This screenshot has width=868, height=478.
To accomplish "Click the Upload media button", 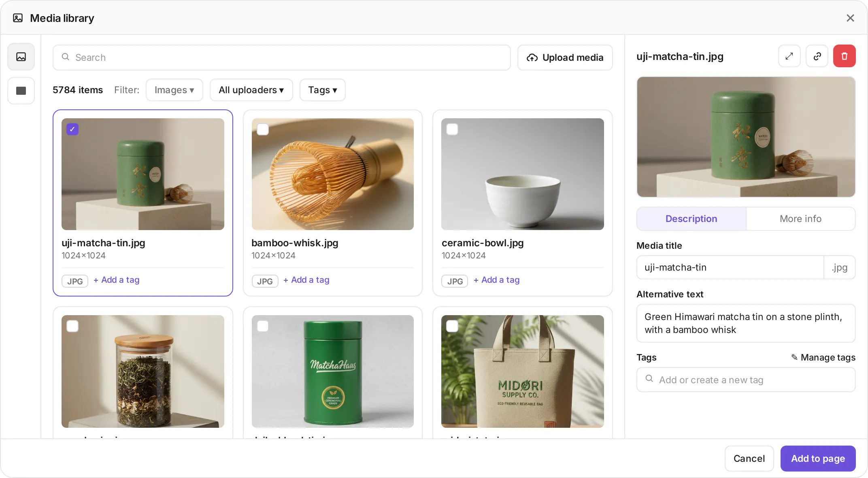I will [x=565, y=58].
